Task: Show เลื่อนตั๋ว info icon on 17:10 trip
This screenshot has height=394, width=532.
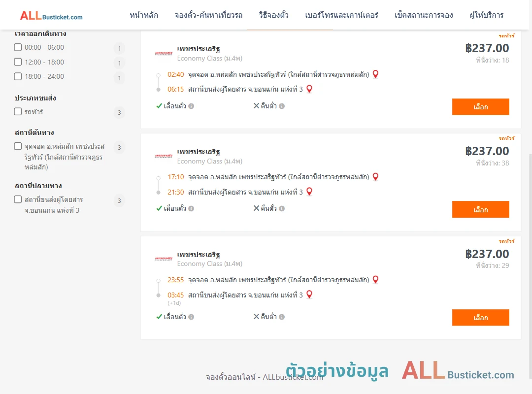Action: point(191,209)
